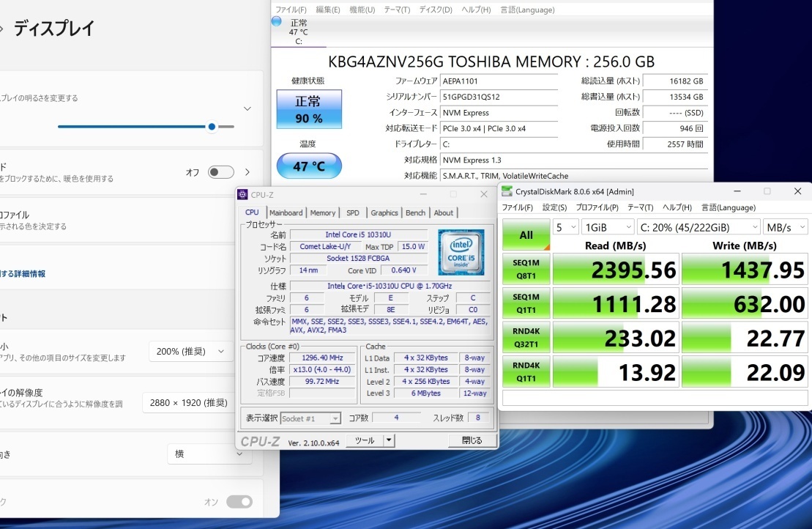
Task: Open the test count dropdown showing 5
Action: click(565, 227)
